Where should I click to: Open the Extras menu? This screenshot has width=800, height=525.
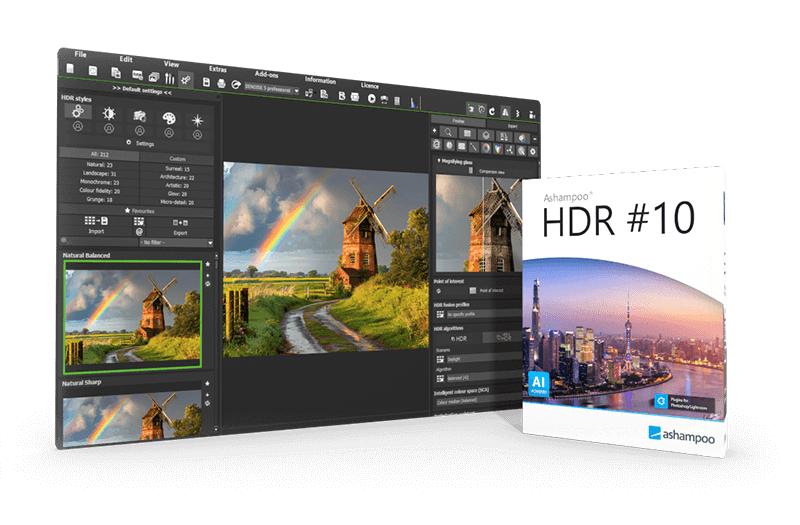[x=217, y=68]
